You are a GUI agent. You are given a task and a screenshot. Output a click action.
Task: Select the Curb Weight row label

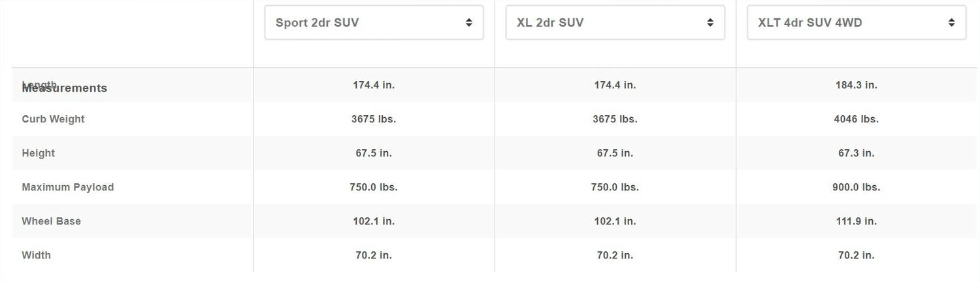point(53,119)
